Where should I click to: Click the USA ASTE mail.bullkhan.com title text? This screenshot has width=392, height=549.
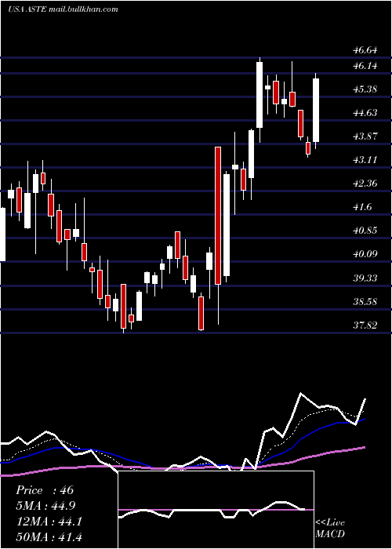(63, 9)
